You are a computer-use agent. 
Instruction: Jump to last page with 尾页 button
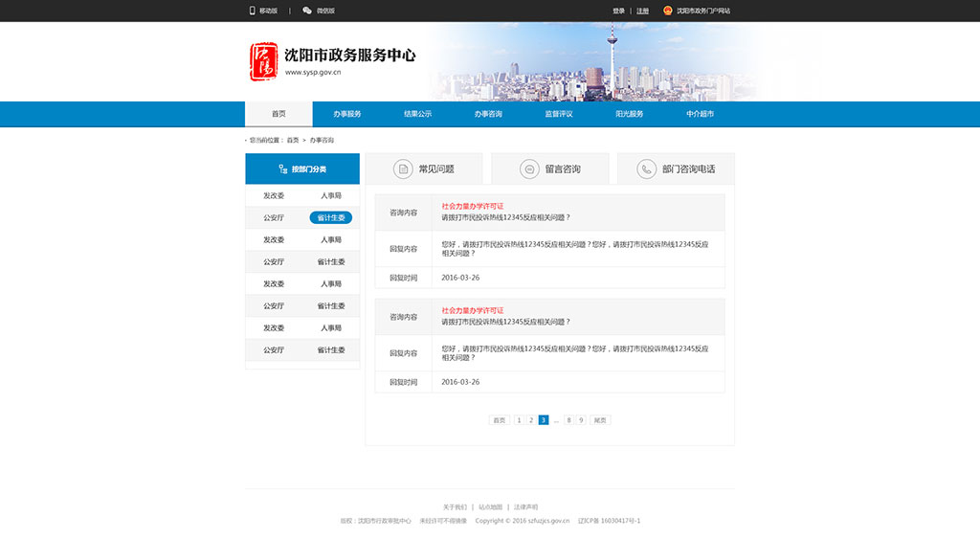tap(600, 420)
